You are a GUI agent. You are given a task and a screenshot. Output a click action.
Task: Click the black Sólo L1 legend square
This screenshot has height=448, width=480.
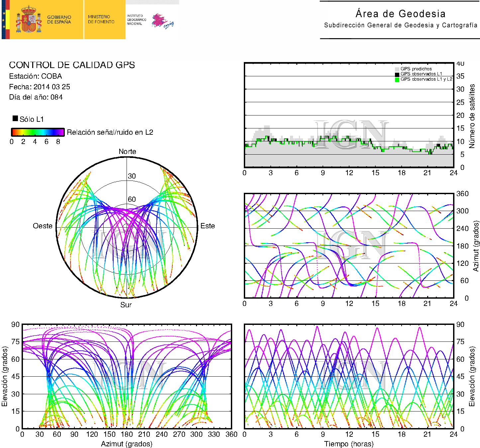point(15,118)
